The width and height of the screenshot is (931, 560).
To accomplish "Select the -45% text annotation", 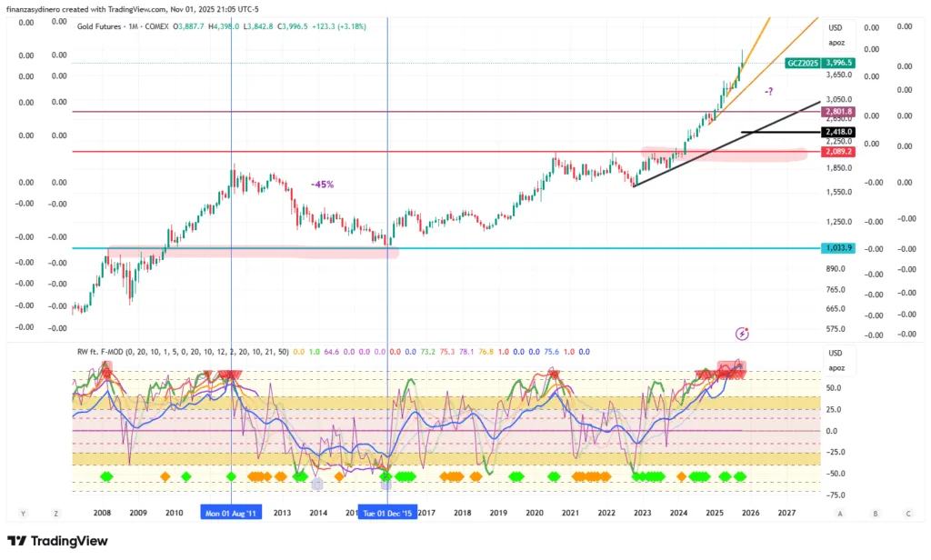I will pos(322,185).
